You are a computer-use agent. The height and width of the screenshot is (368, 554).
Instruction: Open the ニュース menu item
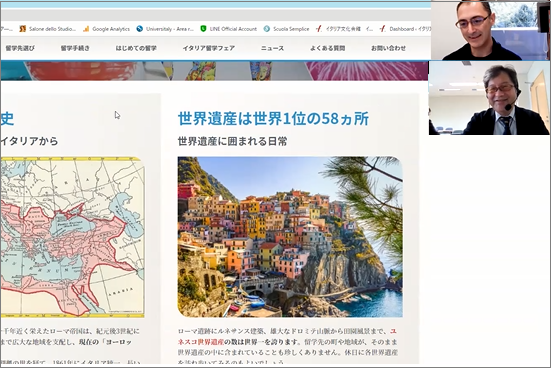pos(272,48)
